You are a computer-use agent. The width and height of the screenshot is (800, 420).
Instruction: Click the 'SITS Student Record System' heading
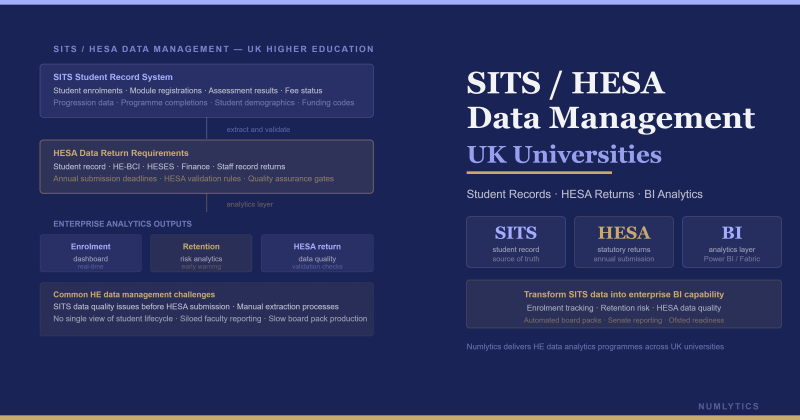(113, 77)
